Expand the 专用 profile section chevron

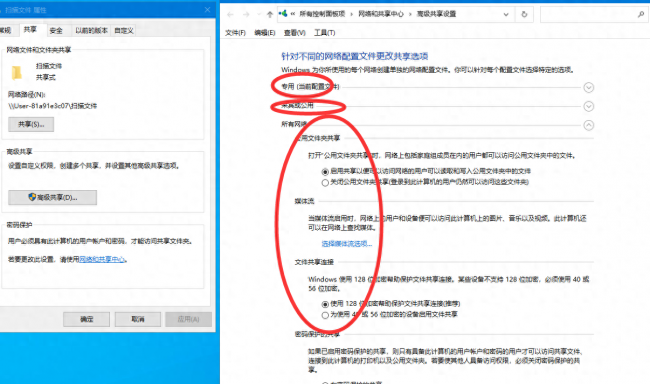coord(589,87)
